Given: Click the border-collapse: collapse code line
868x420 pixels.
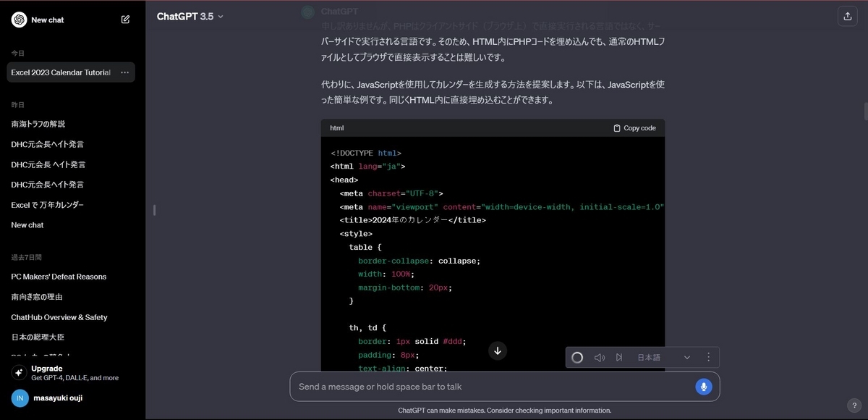Looking at the screenshot, I should 420,261.
